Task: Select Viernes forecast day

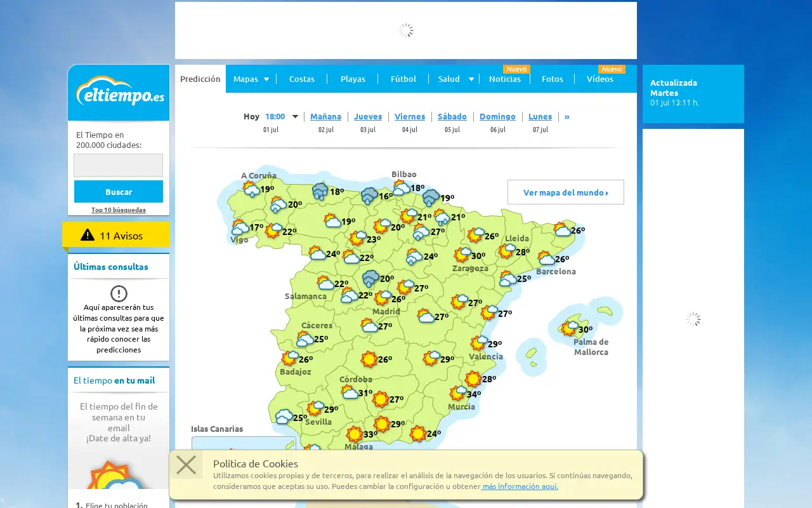Action: point(410,116)
